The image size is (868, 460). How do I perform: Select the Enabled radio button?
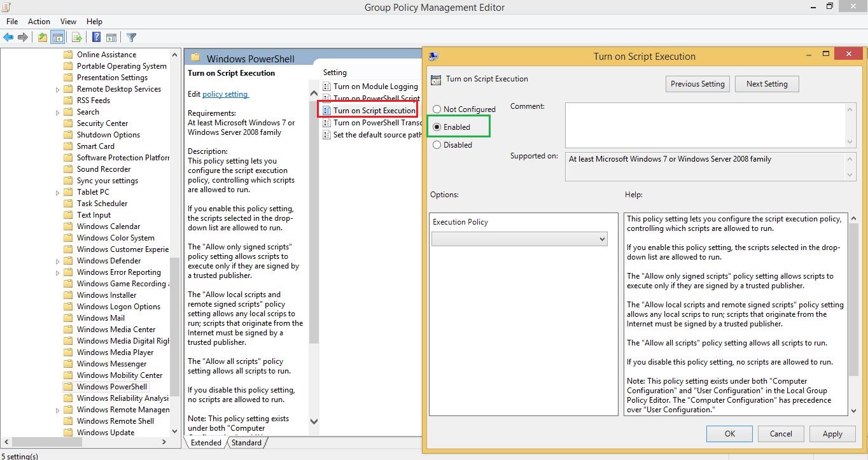point(437,127)
